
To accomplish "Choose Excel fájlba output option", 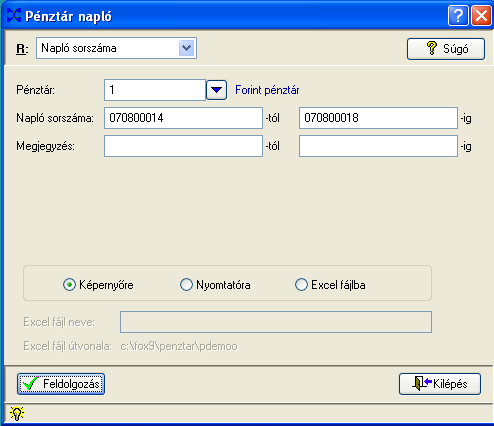I will click(x=301, y=285).
